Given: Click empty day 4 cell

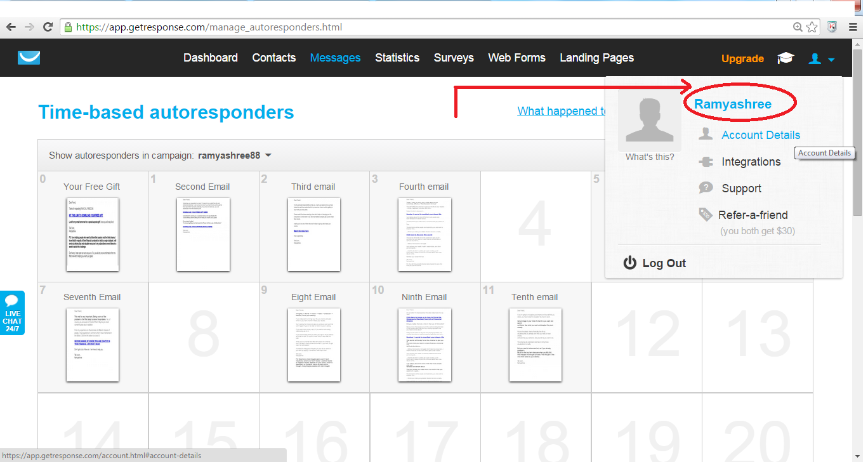Looking at the screenshot, I should [x=536, y=226].
